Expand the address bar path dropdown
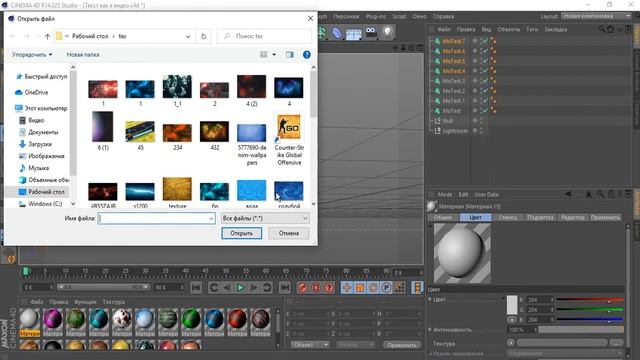The image size is (640, 360). pyautogui.click(x=188, y=36)
